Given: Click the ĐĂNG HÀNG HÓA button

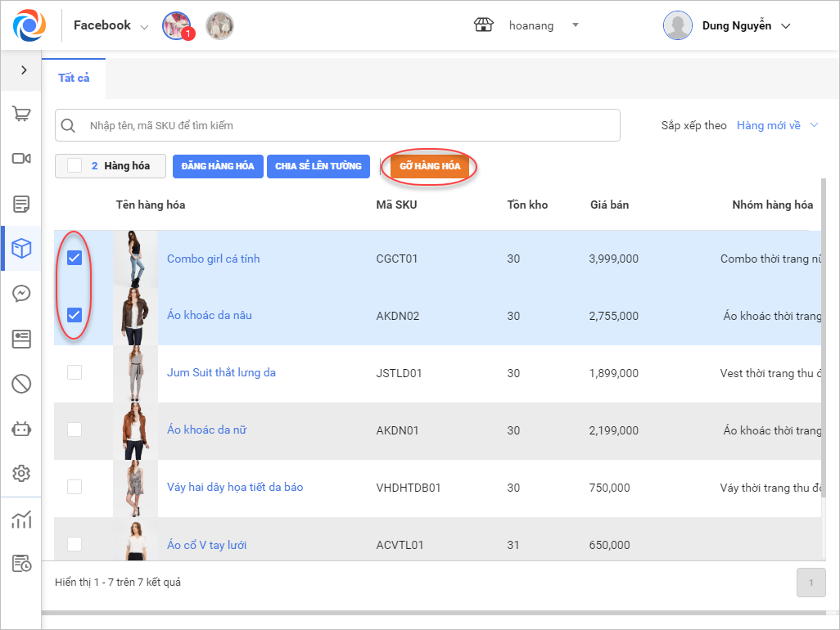Looking at the screenshot, I should coord(218,166).
